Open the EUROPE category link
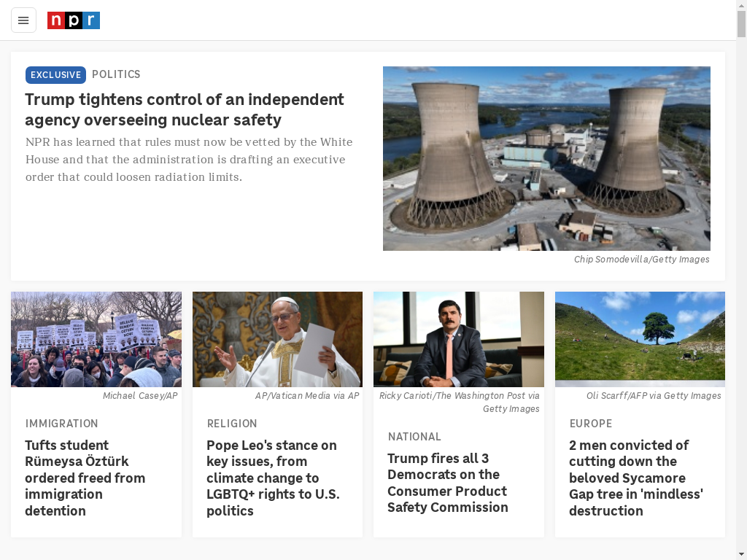 click(591, 424)
